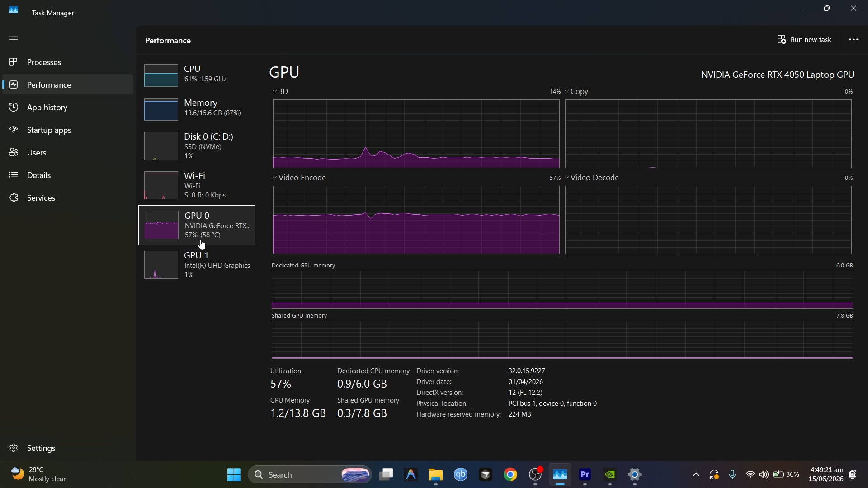Viewport: 868px width, 488px height.
Task: Click the taskbar Search box
Action: click(310, 475)
